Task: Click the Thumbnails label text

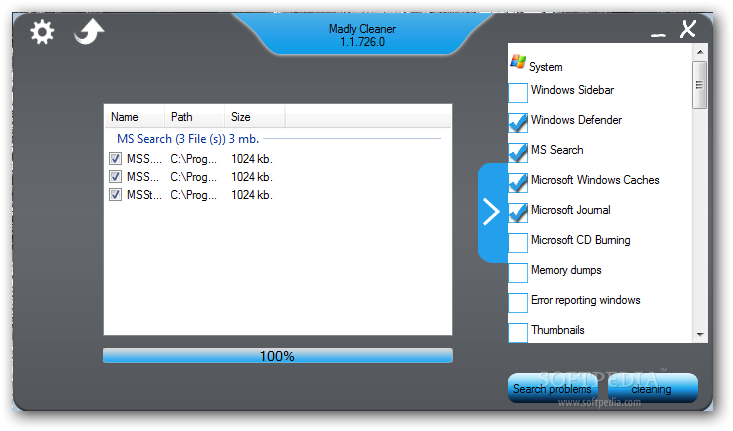Action: (x=558, y=330)
